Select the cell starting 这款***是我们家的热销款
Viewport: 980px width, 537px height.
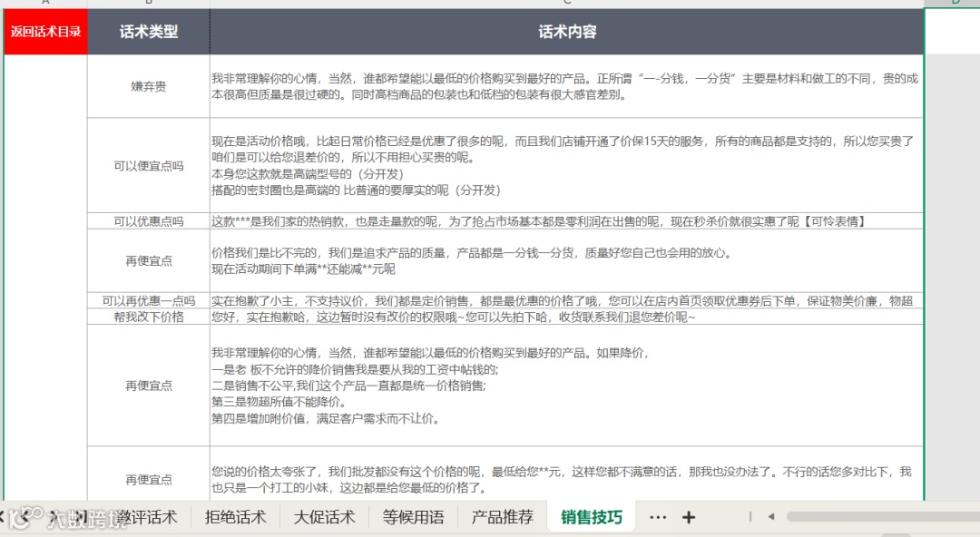(x=567, y=221)
